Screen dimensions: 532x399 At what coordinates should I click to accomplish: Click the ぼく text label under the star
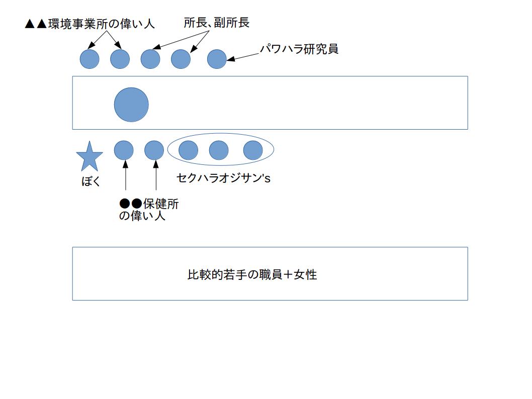point(91,181)
